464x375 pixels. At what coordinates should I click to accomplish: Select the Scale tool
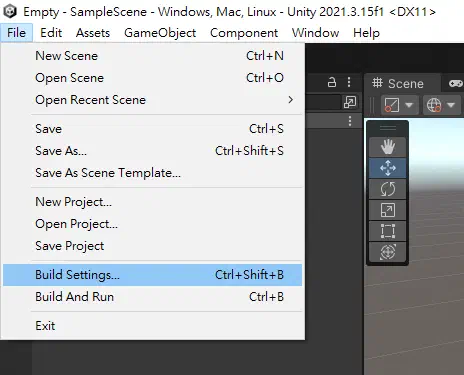tap(387, 210)
